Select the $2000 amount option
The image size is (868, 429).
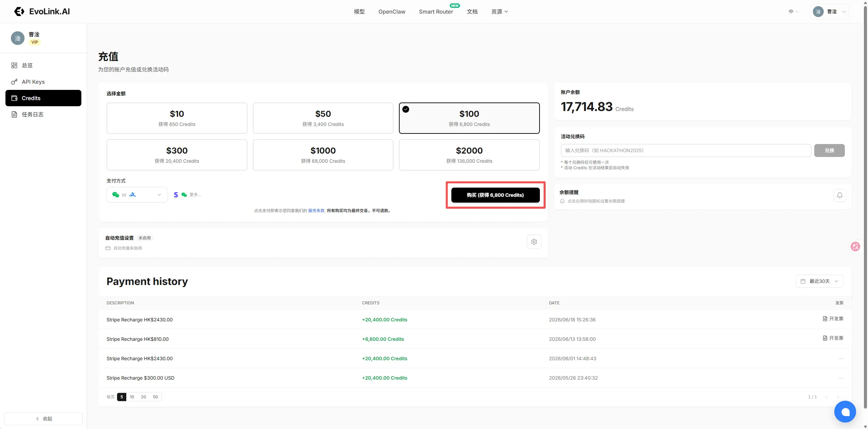tap(469, 155)
